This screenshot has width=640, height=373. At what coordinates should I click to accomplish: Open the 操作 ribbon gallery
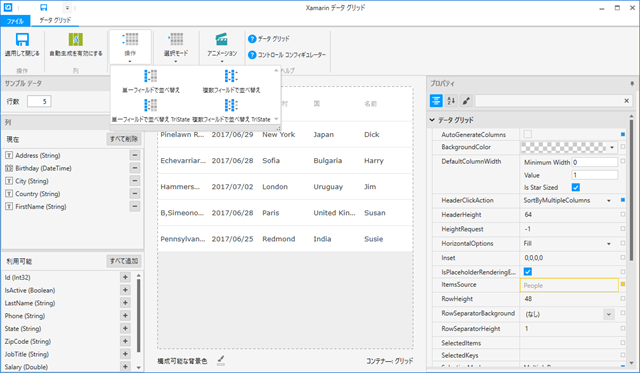tap(130, 47)
